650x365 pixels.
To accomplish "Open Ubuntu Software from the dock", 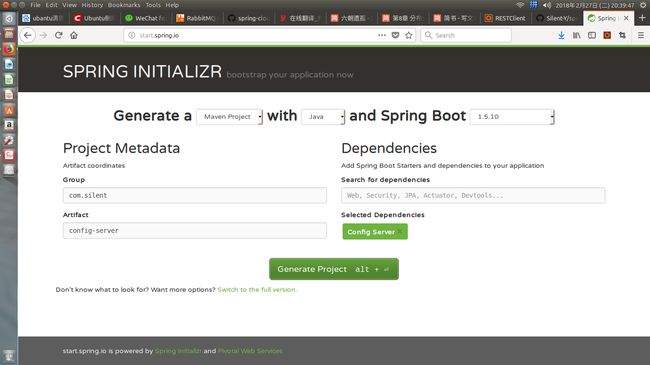I will [x=9, y=110].
